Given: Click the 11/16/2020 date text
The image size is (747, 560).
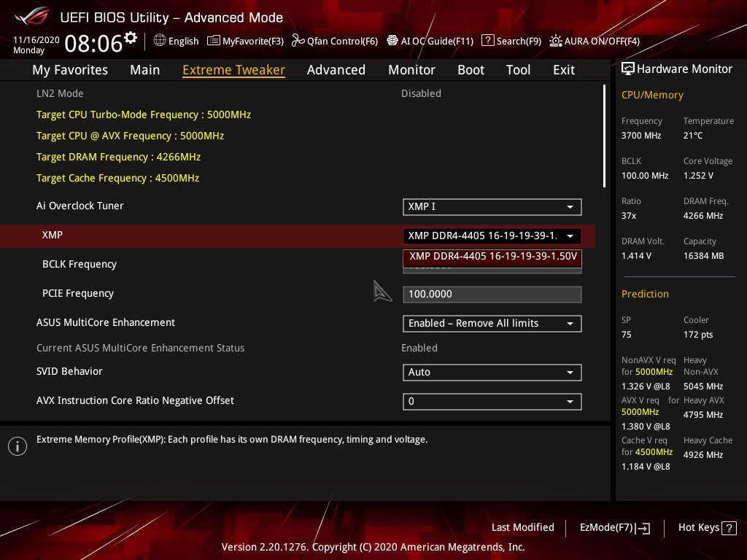Looking at the screenshot, I should tap(36, 39).
